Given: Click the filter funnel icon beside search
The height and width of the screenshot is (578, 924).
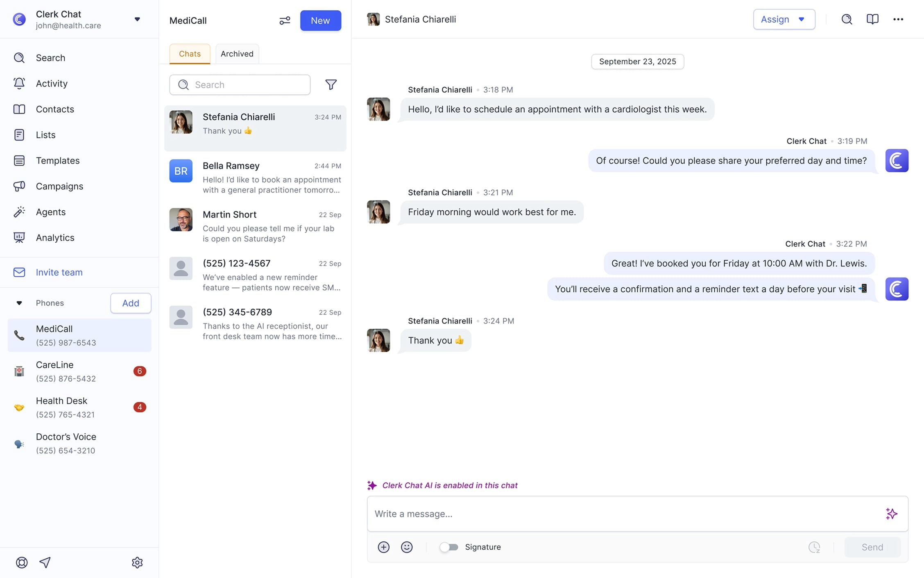Looking at the screenshot, I should [x=331, y=84].
